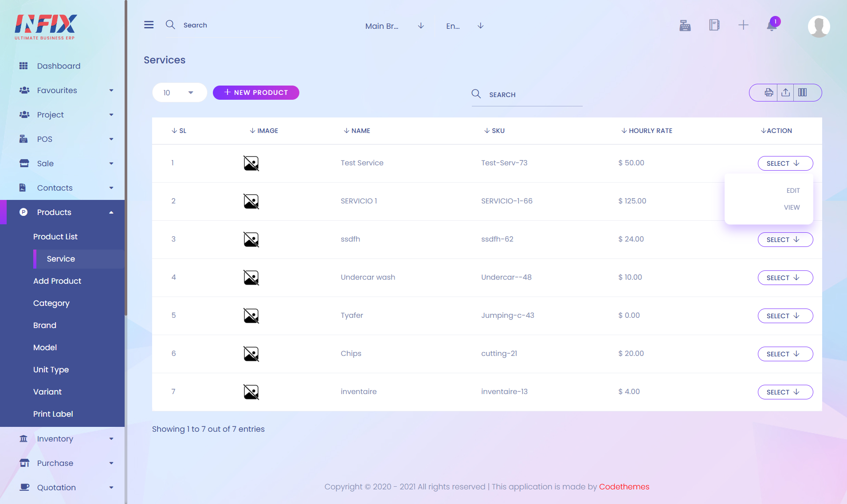Collapse the Products menu
This screenshot has height=504, width=847.
click(x=111, y=212)
